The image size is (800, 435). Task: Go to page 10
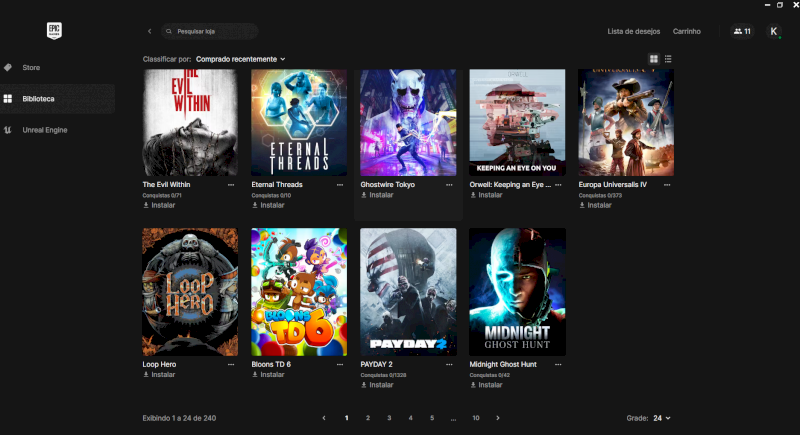pyautogui.click(x=476, y=418)
